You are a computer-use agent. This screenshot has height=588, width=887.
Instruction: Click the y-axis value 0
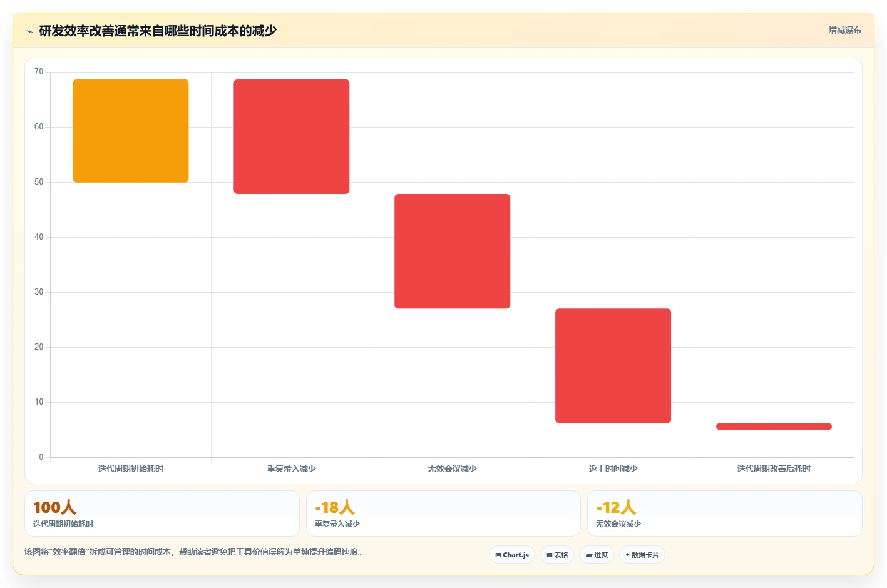coord(41,457)
